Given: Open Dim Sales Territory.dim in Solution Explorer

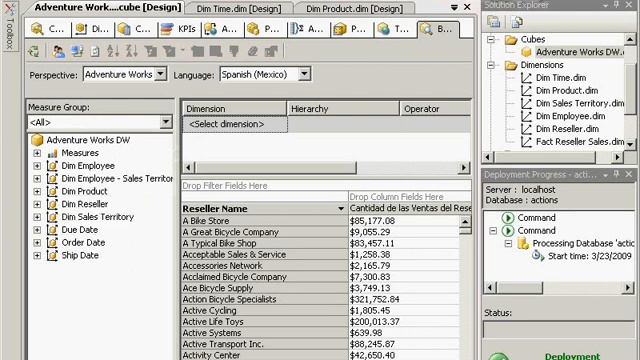Looking at the screenshot, I should click(x=580, y=103).
